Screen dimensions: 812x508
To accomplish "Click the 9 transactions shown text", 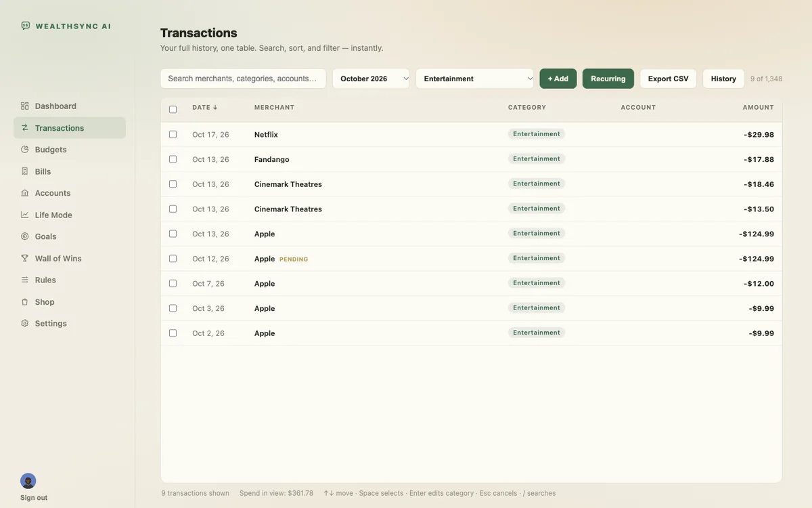I will (x=195, y=494).
